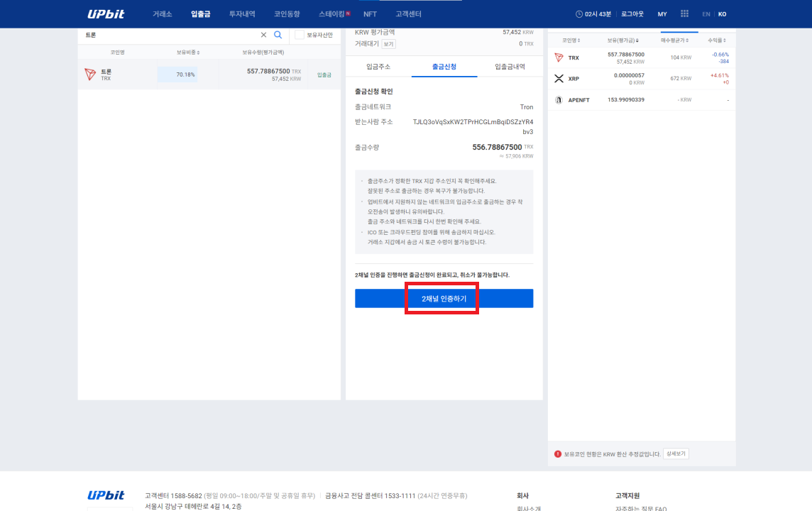Click the -0.66% TRX return value
812x511 pixels.
click(720, 55)
